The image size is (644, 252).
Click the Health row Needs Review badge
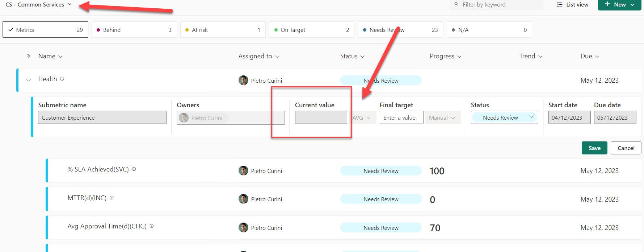coord(381,80)
